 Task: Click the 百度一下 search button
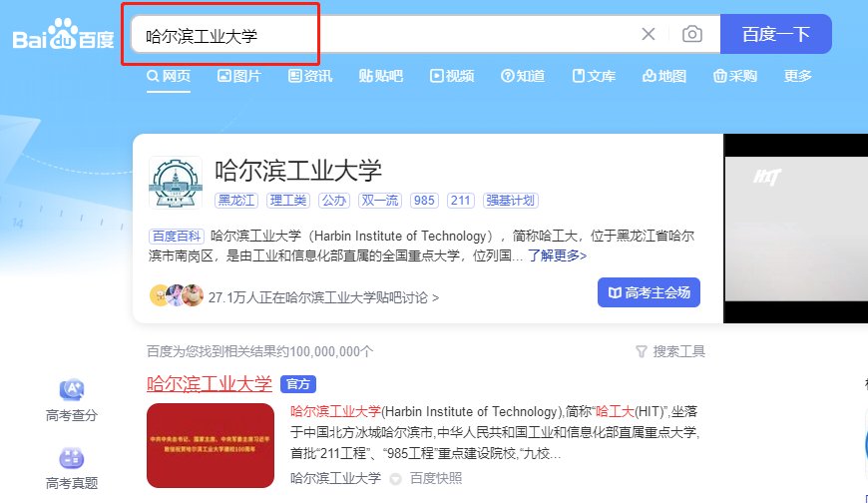point(775,34)
